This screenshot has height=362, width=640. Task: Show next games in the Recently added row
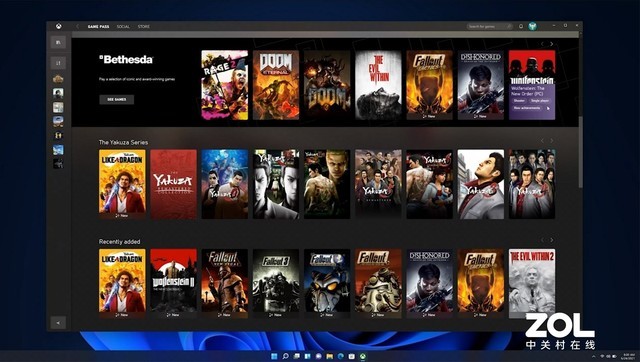point(552,240)
